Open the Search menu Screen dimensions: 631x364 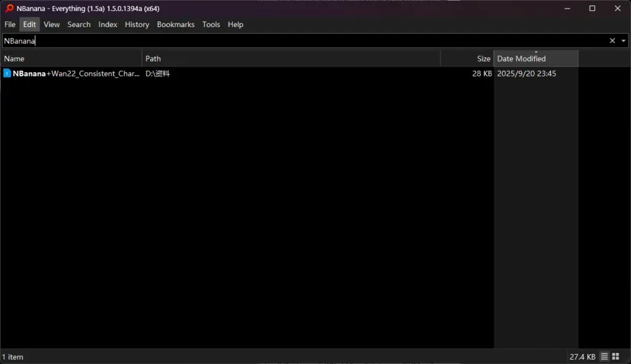click(79, 25)
